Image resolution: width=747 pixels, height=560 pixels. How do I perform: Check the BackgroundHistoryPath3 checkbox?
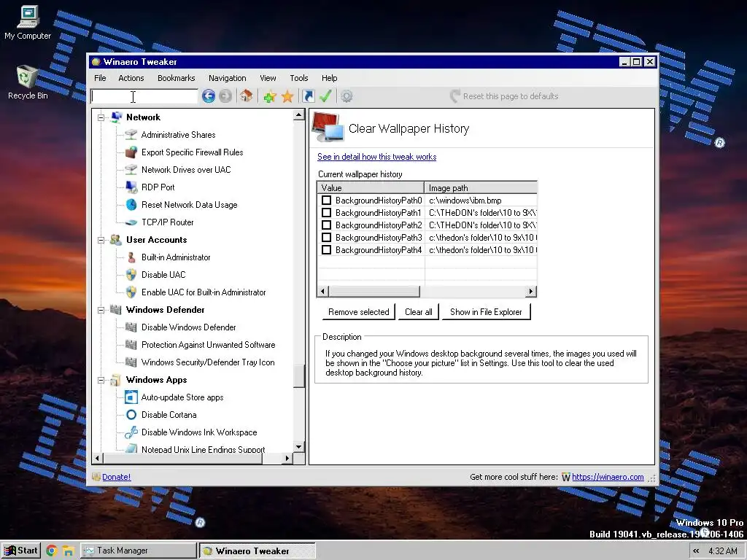click(326, 237)
